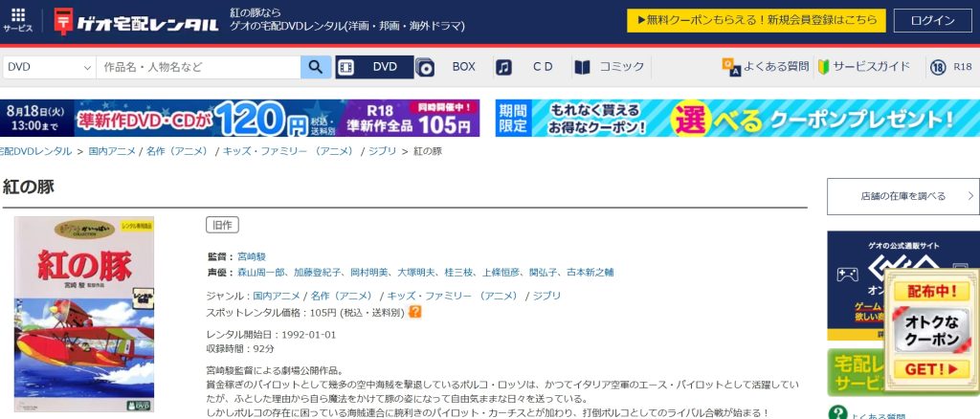Select the DVD tab
This screenshot has height=419, width=980.
(x=374, y=67)
